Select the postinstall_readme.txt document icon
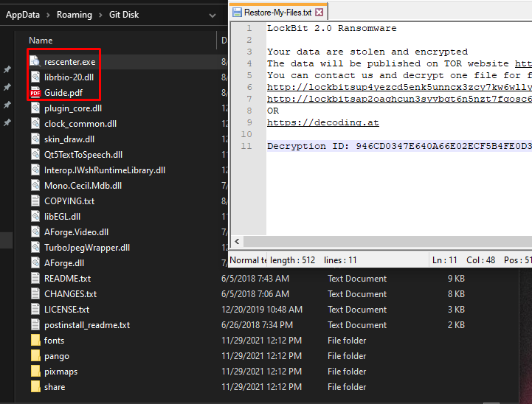Screen dimensions: 532x404 point(35,324)
